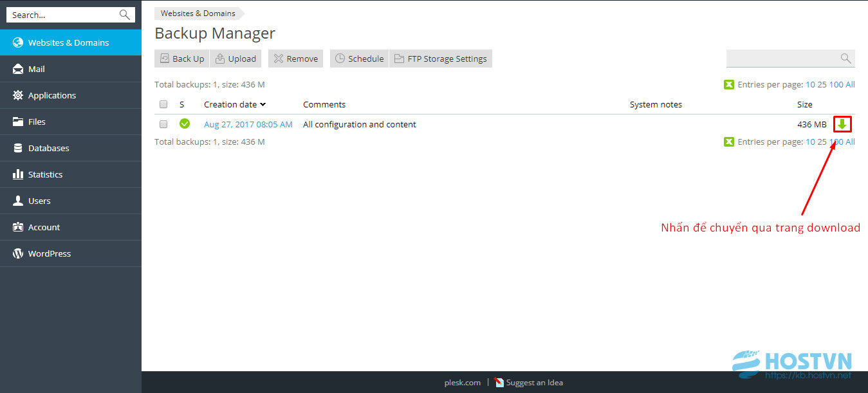Click bottom green Excel export icon
The width and height of the screenshot is (868, 393).
tap(729, 142)
